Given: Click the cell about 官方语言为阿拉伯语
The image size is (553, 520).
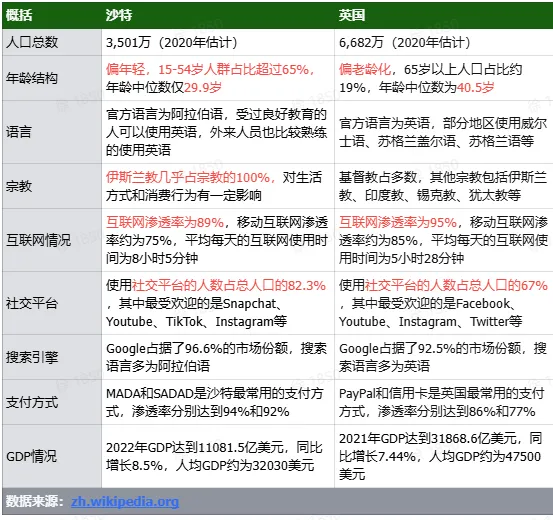Looking at the screenshot, I should pos(218,132).
